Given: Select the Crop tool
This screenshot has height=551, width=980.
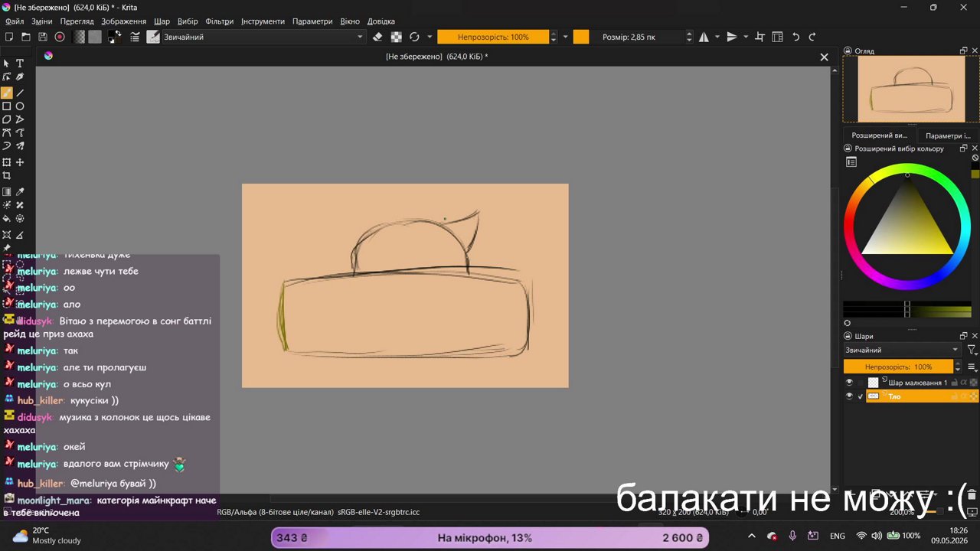Looking at the screenshot, I should (x=7, y=175).
